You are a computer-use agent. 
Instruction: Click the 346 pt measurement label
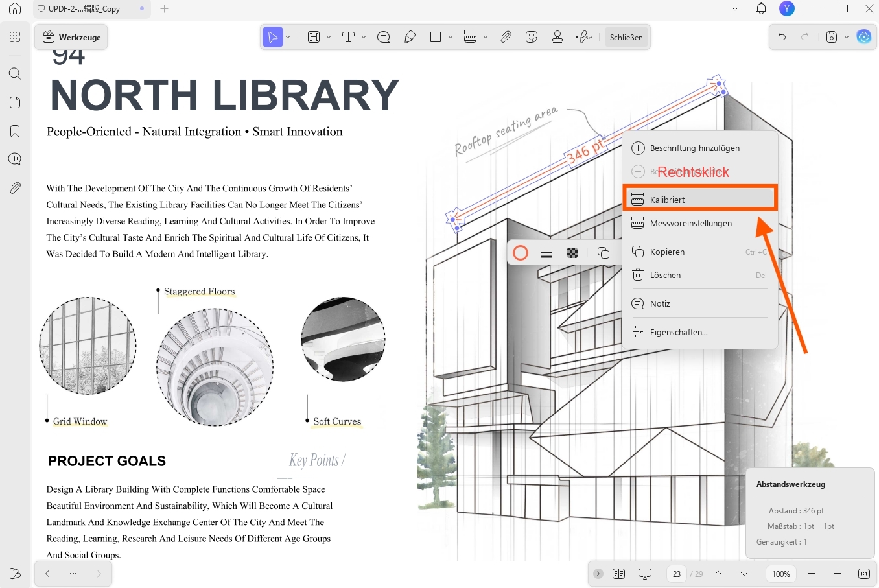[585, 152]
